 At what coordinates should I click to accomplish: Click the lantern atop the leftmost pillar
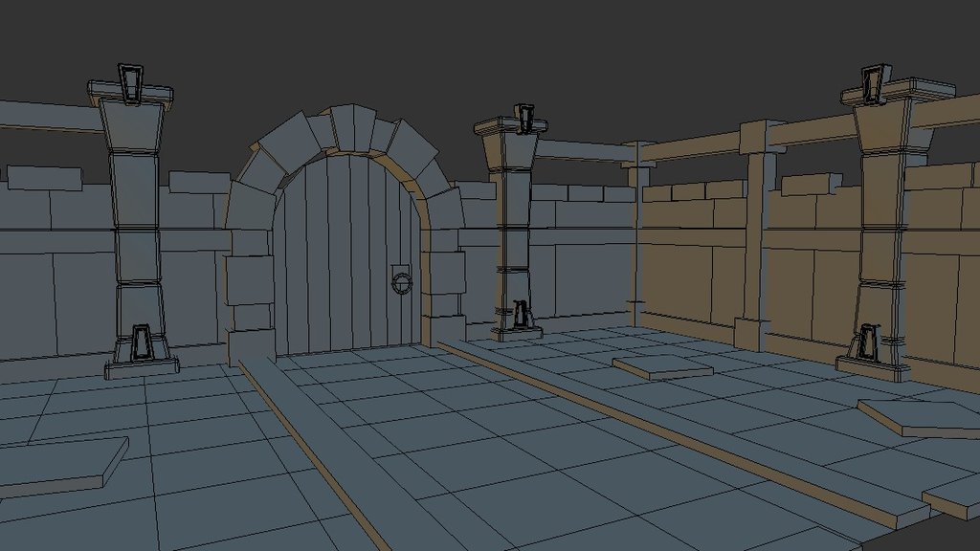click(x=130, y=82)
